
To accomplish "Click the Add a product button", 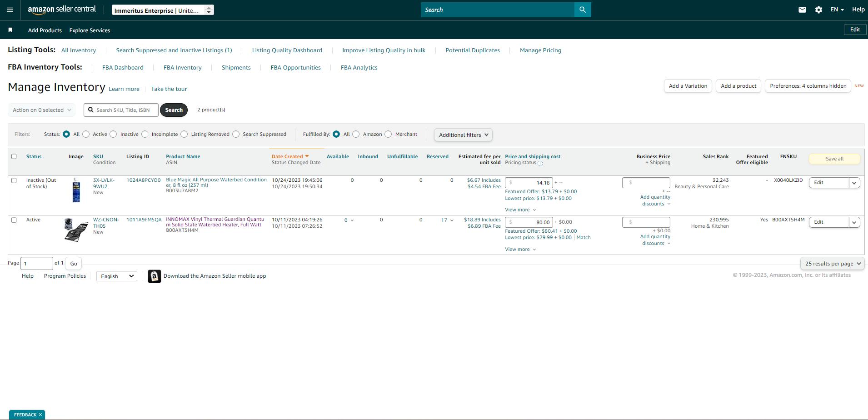I will [x=738, y=86].
